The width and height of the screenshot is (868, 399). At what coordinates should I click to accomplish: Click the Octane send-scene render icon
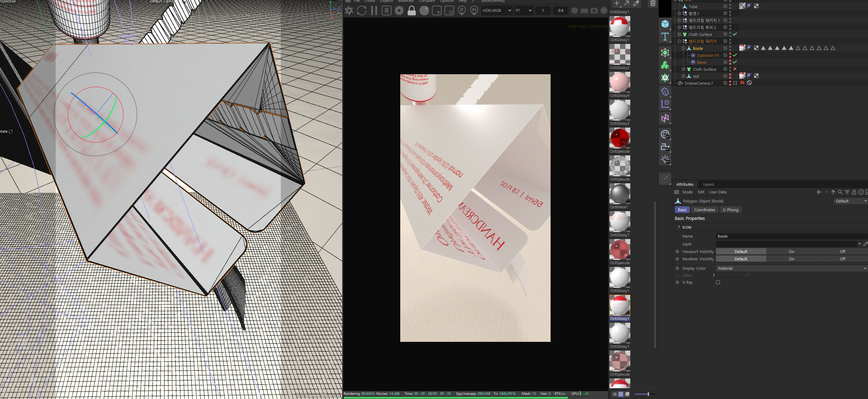point(349,10)
